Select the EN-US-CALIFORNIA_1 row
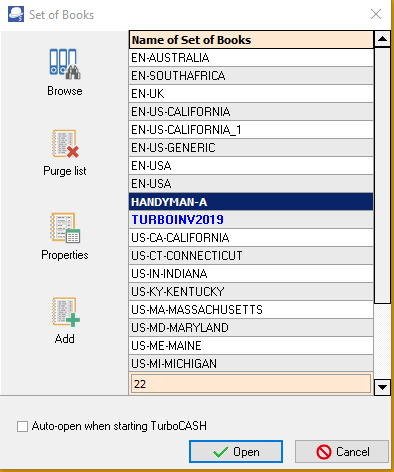The width and height of the screenshot is (394, 472). coord(251,130)
